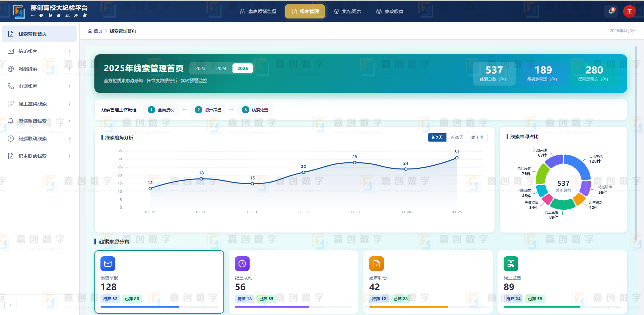
Task: Click 已筛 86 tag on 信访举报 card
Action: point(132,299)
